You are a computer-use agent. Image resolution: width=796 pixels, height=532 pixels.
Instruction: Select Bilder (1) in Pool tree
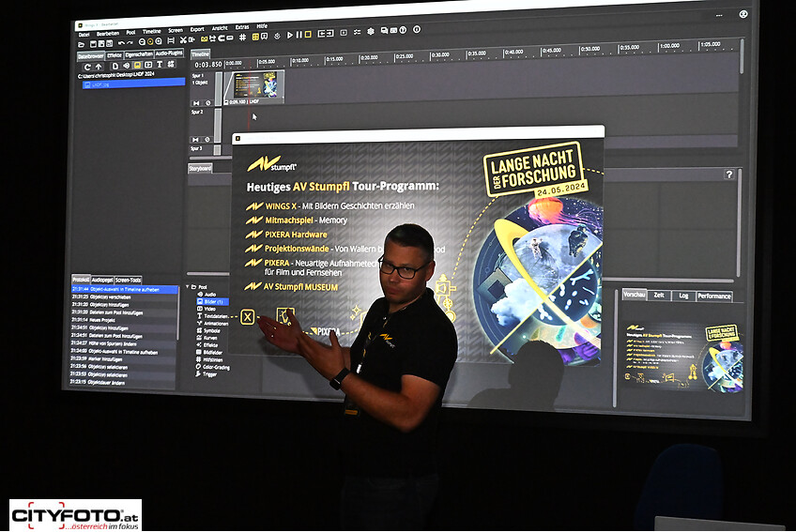[x=213, y=301]
